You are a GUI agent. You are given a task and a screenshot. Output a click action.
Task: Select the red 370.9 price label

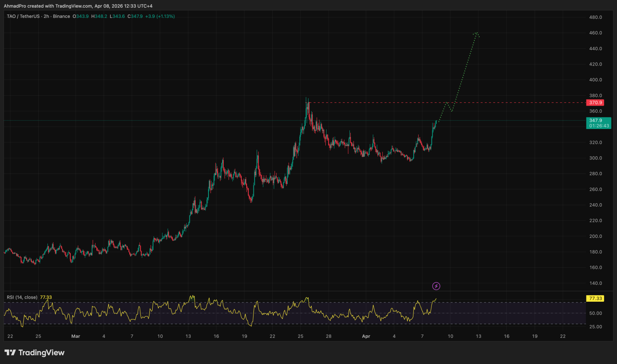click(595, 103)
